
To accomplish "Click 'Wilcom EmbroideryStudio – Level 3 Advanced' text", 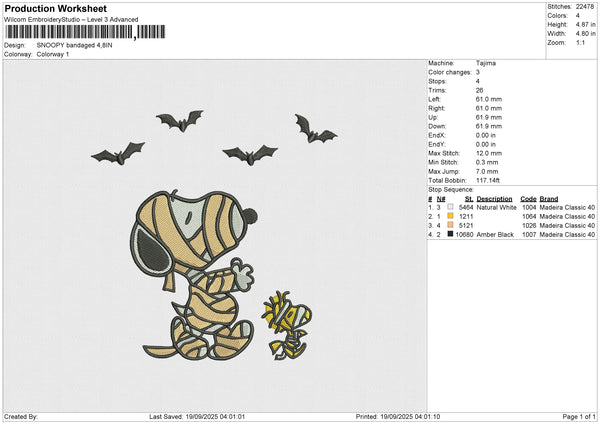I will point(71,20).
